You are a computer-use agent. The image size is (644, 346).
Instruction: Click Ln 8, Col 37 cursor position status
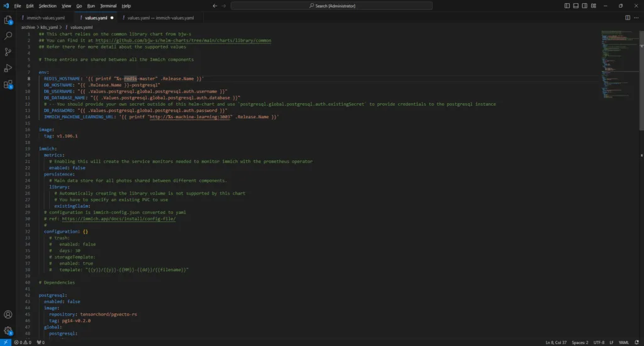coord(556,342)
